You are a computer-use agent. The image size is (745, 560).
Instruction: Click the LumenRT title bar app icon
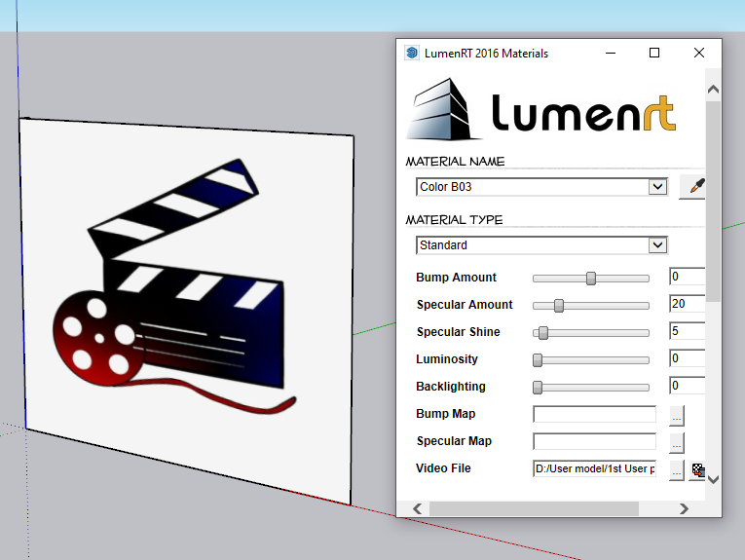point(412,53)
